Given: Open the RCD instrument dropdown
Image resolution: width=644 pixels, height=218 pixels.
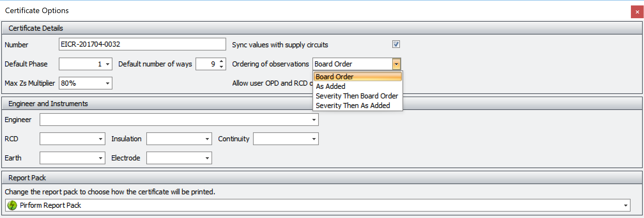Looking at the screenshot, I should (x=100, y=139).
